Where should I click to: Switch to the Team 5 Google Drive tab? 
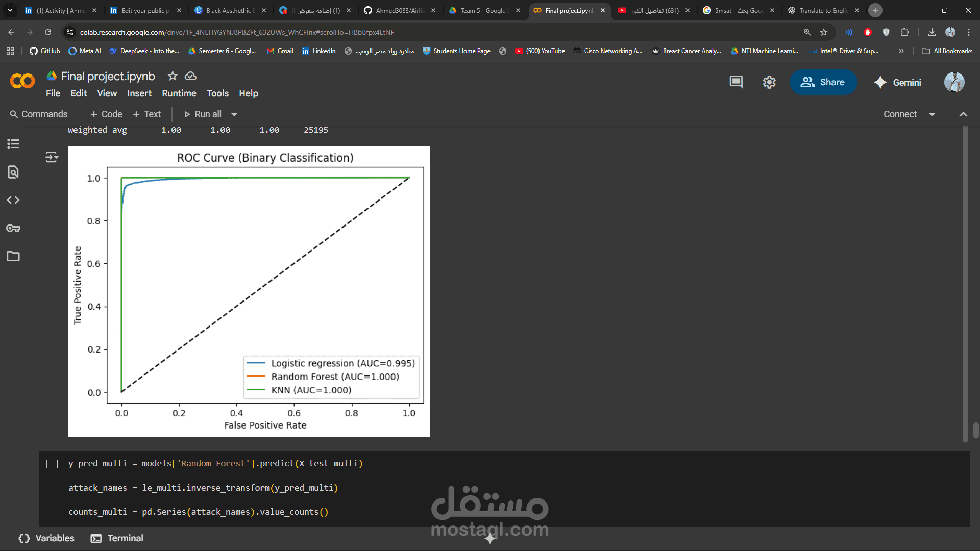pos(484,10)
